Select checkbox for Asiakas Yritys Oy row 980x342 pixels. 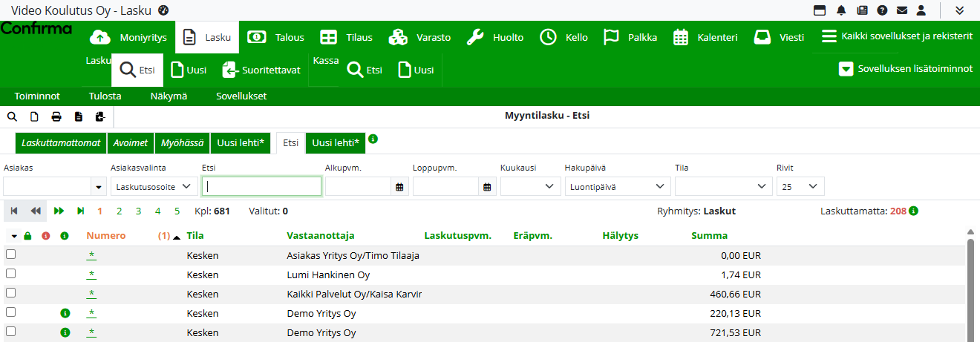point(10,254)
